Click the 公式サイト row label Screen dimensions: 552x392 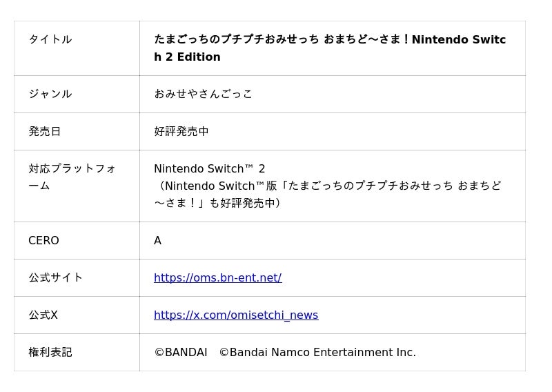(x=56, y=278)
